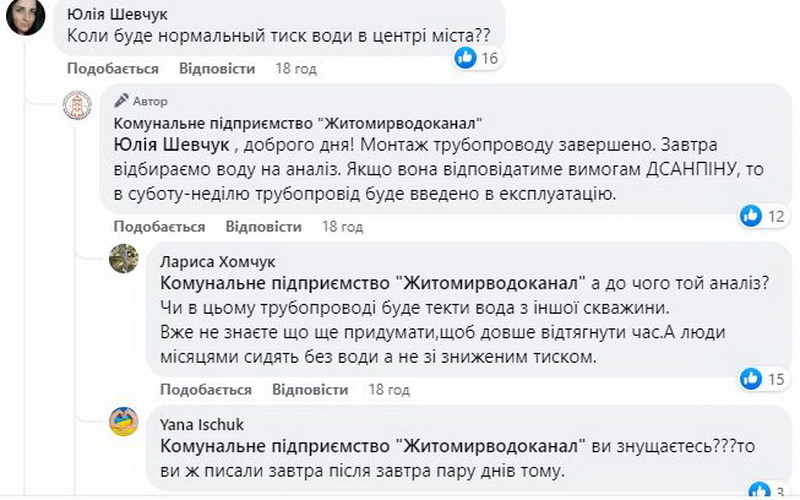The width and height of the screenshot is (800, 500).
Task: Click Yana Ischuk's avatar icon
Action: point(123,422)
